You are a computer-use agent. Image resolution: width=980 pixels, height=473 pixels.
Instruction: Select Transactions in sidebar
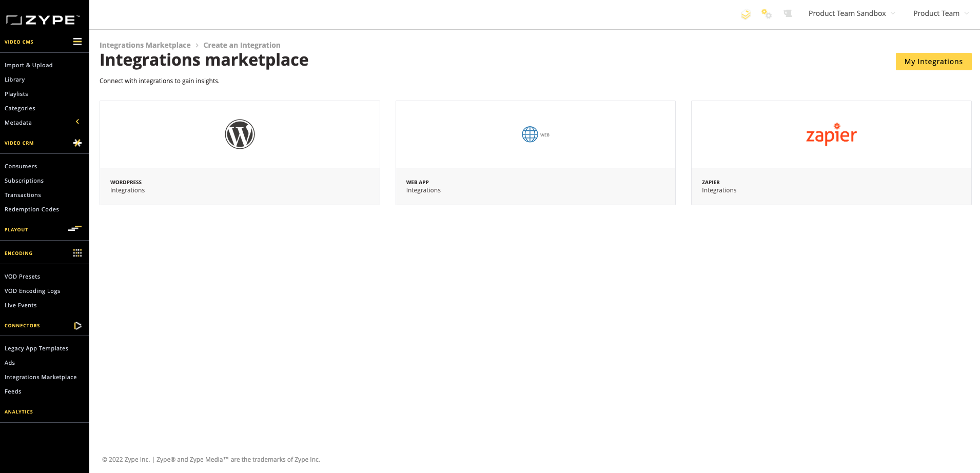[x=23, y=195]
